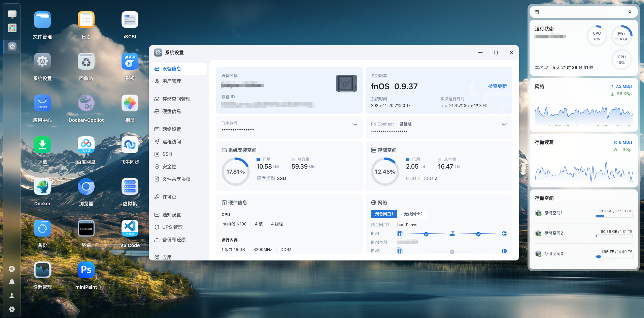
Task: Open the VS Code app
Action: pos(130,228)
